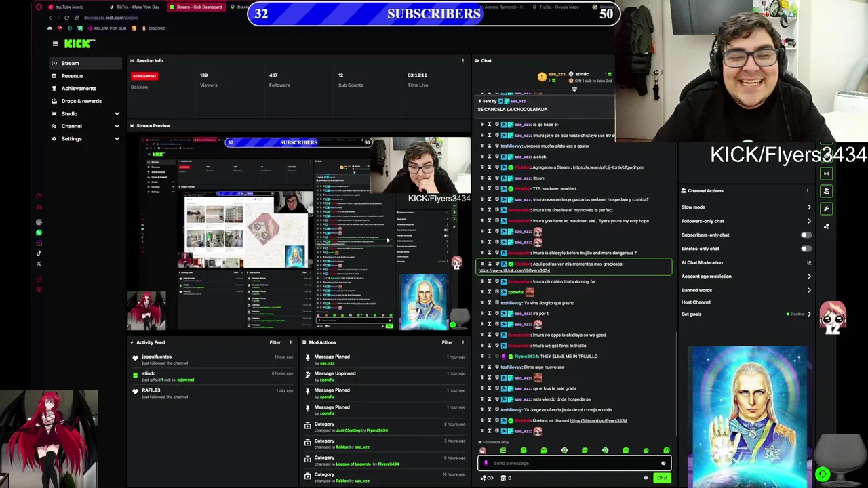Click the STREAMING status badge
This screenshot has height=488, width=868.
[144, 76]
